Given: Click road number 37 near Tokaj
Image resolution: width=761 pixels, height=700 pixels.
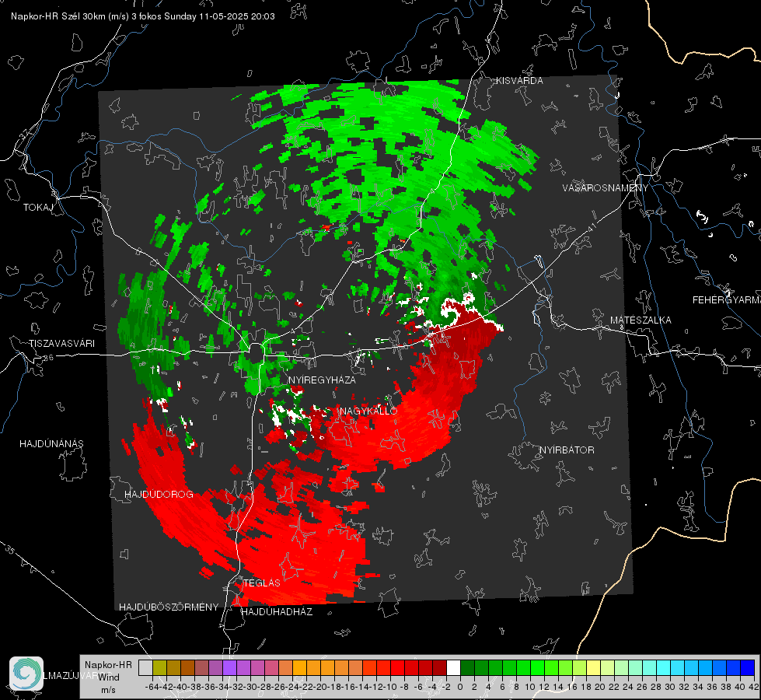Looking at the screenshot, I should tap(24, 132).
